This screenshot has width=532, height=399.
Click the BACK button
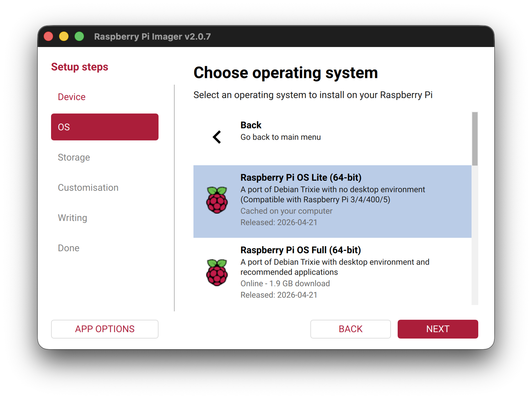(351, 329)
